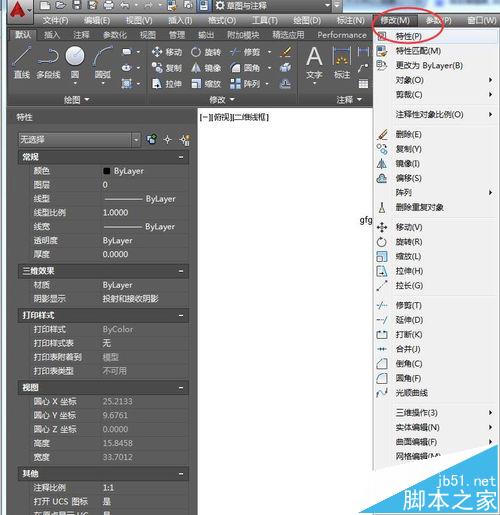Click the viewport label [-][俯视][二维线框]

234,117
